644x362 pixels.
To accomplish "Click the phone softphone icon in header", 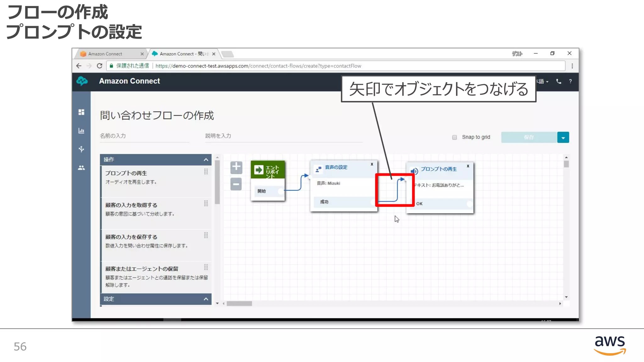I will (559, 81).
